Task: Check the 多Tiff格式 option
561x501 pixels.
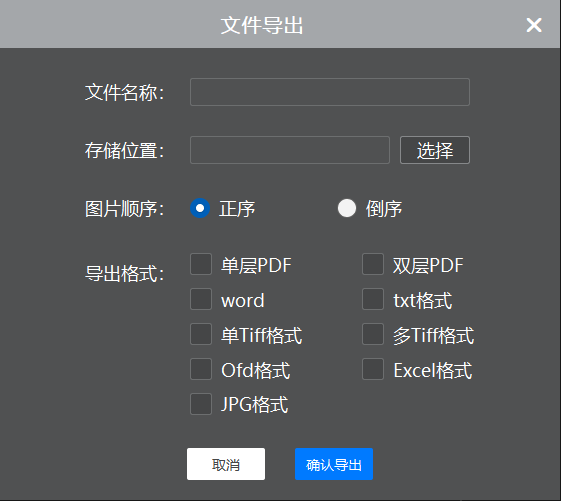Action: click(373, 334)
